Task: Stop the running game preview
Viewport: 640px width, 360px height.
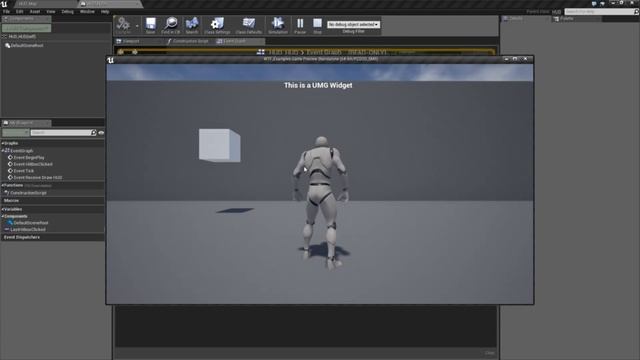Action: pyautogui.click(x=317, y=25)
